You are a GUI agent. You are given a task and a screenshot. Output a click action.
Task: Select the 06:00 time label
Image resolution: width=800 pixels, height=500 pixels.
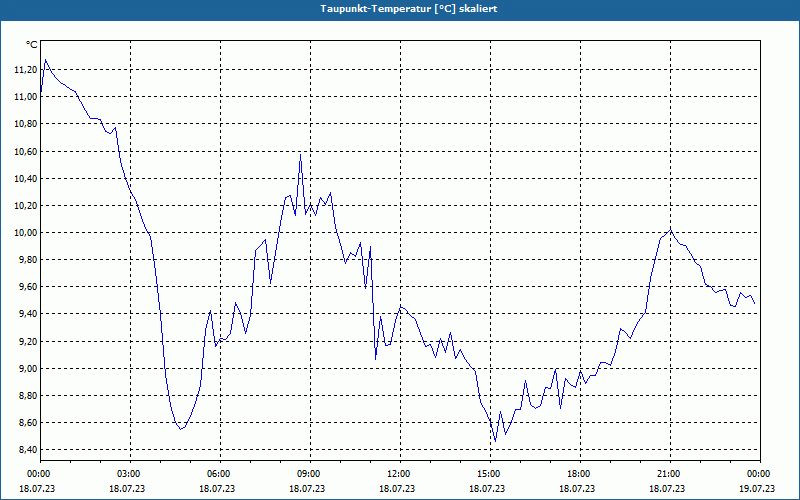click(220, 474)
